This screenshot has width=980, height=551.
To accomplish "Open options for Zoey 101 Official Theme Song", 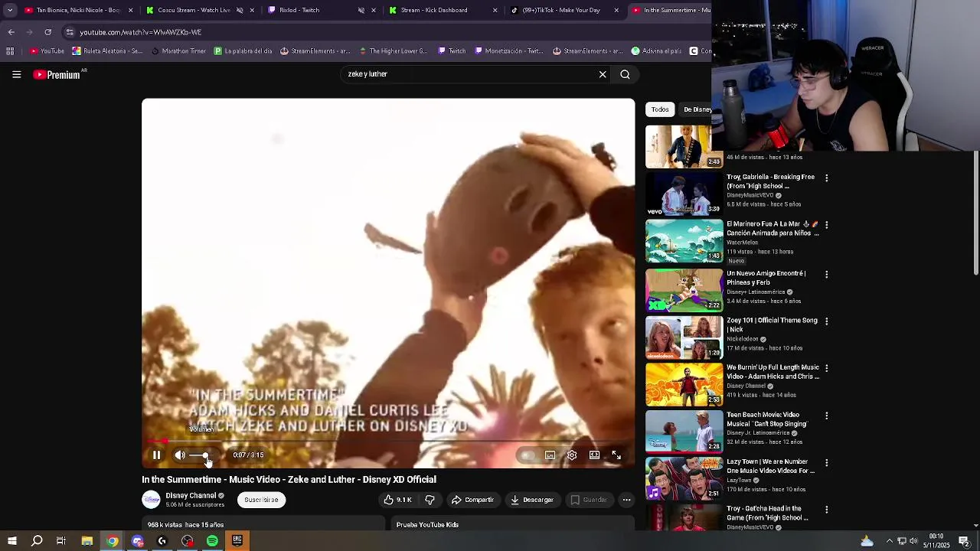I will (x=826, y=321).
